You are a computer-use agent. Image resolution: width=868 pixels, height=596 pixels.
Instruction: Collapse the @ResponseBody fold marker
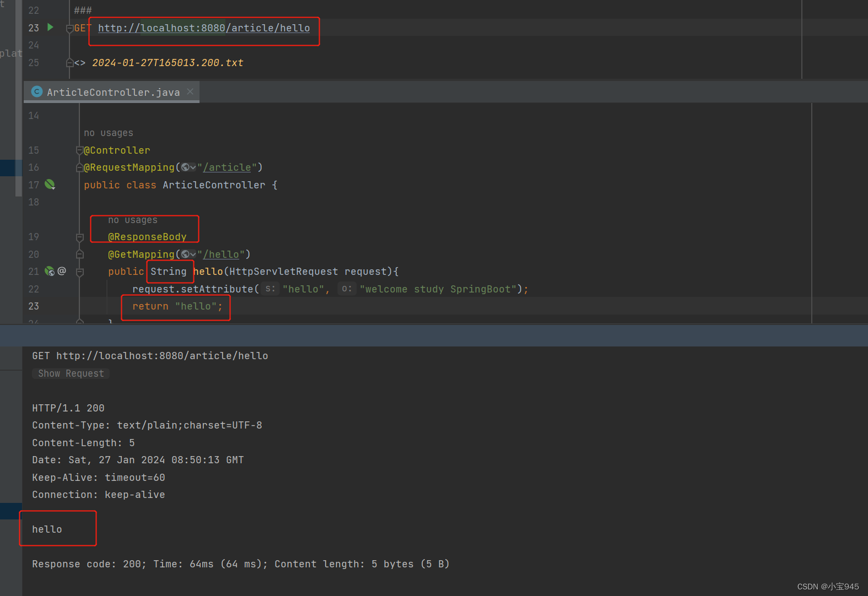click(79, 237)
